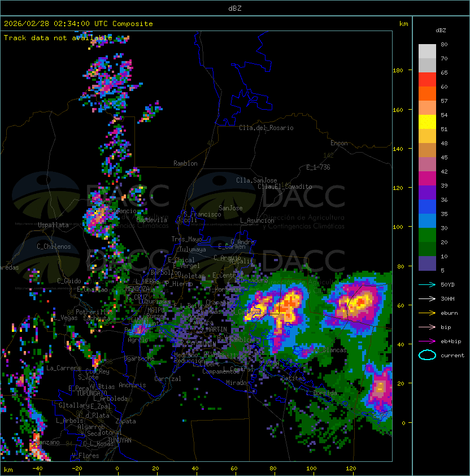This screenshot has width=470, height=476.
Task: Click the 'Ramblon' place label
Action: coord(185,163)
